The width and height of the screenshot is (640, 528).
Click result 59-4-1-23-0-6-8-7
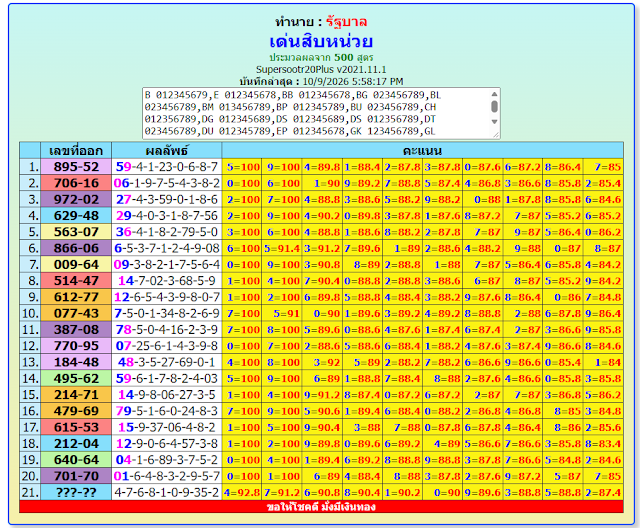point(167,166)
